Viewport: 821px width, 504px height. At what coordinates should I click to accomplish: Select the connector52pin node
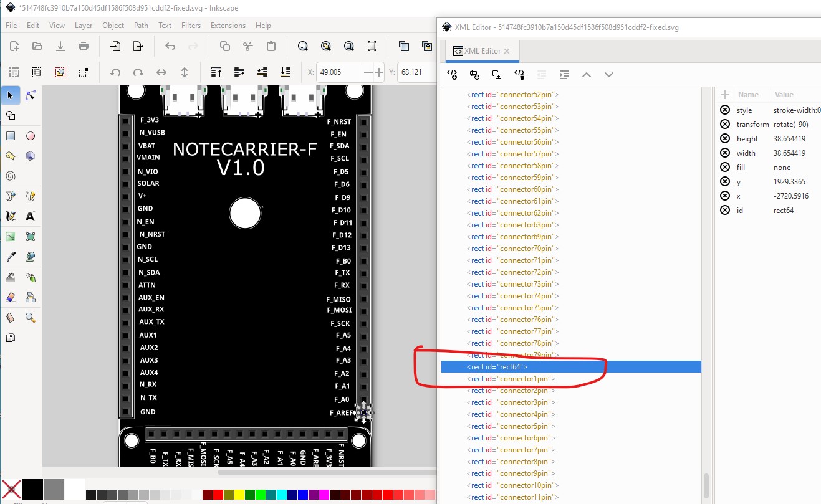point(571,95)
